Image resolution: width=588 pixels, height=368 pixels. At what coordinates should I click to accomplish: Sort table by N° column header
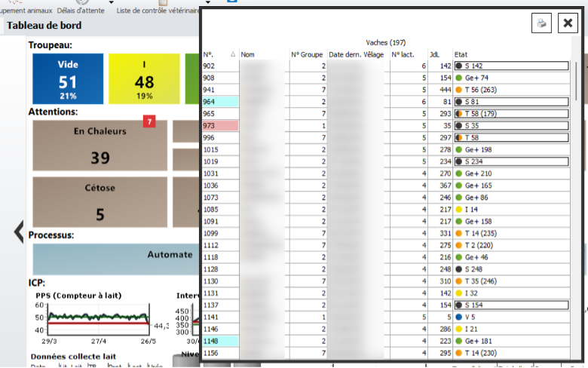(x=220, y=54)
